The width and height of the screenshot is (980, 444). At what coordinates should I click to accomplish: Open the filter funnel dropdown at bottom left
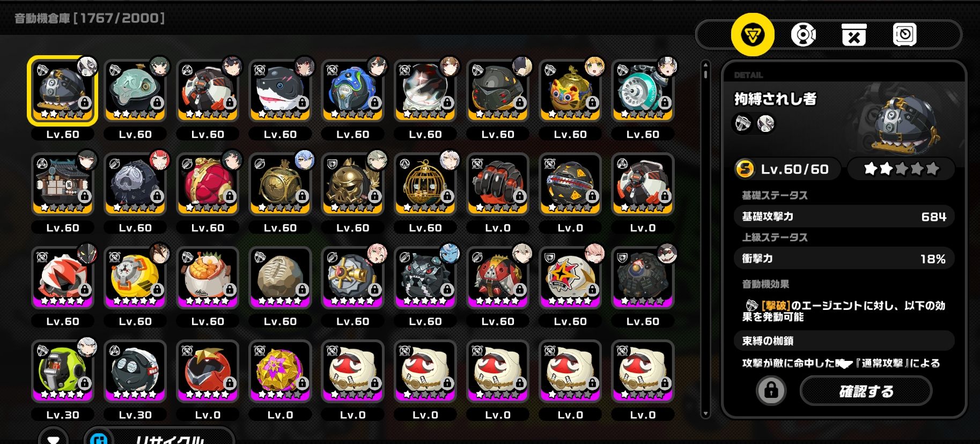tap(54, 437)
